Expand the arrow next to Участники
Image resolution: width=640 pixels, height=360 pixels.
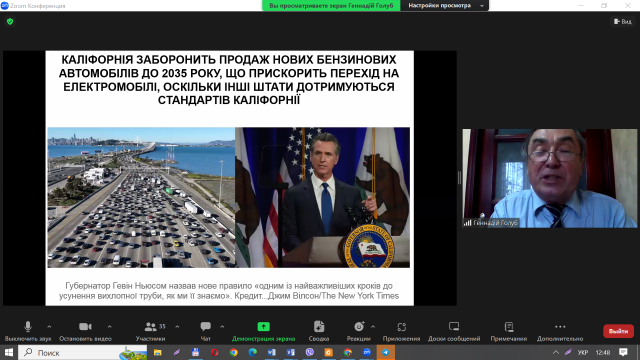177,327
